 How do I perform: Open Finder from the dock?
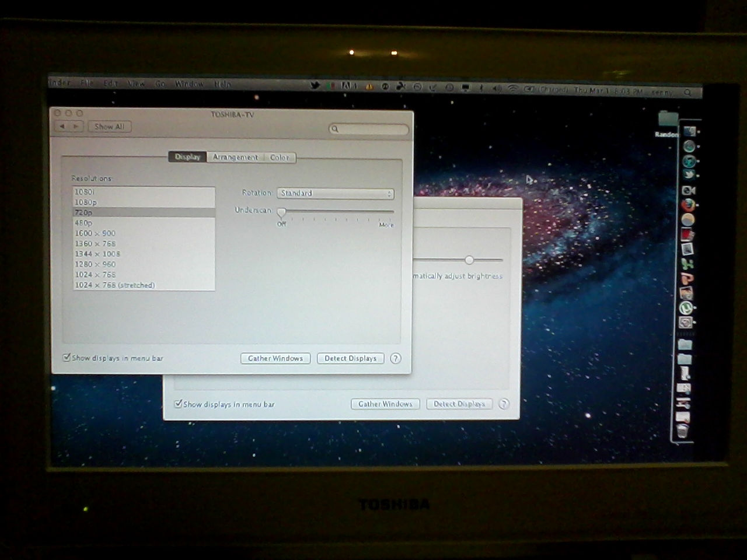click(689, 132)
